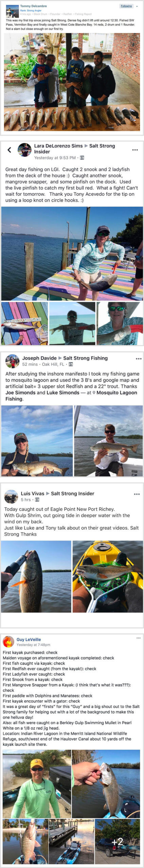Click Joseph Davide's profile picture

12,361
